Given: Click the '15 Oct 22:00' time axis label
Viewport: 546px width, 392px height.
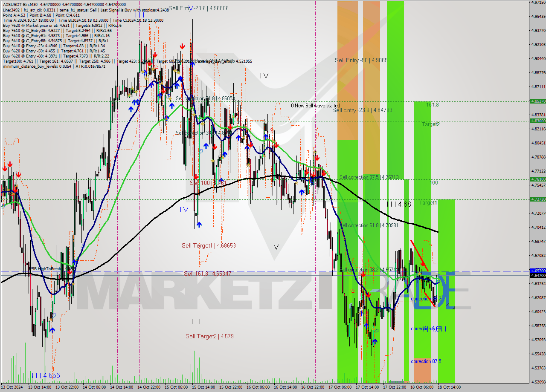Looking at the screenshot, I should click(230, 387).
